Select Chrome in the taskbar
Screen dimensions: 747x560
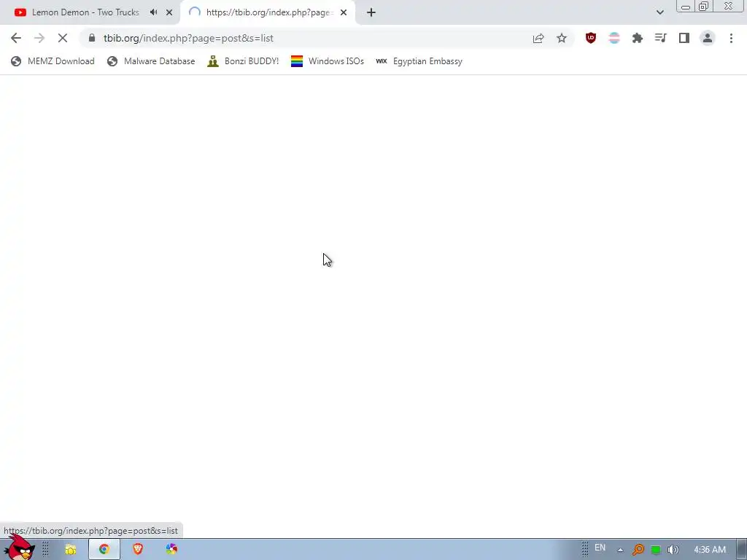[104, 550]
